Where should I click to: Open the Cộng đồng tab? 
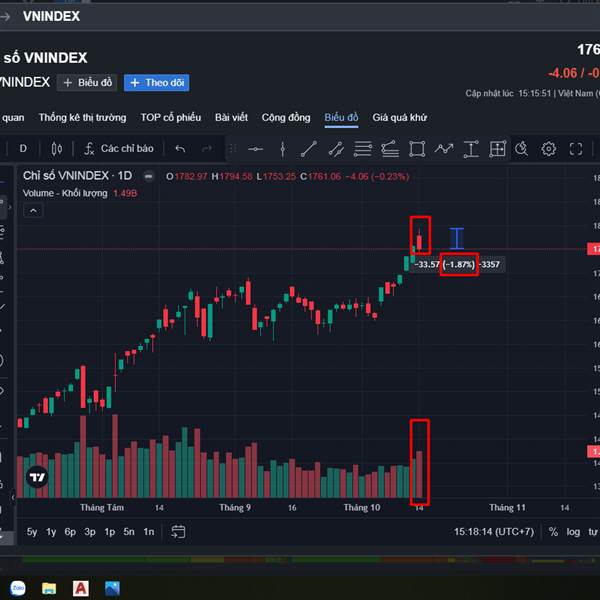point(286,117)
